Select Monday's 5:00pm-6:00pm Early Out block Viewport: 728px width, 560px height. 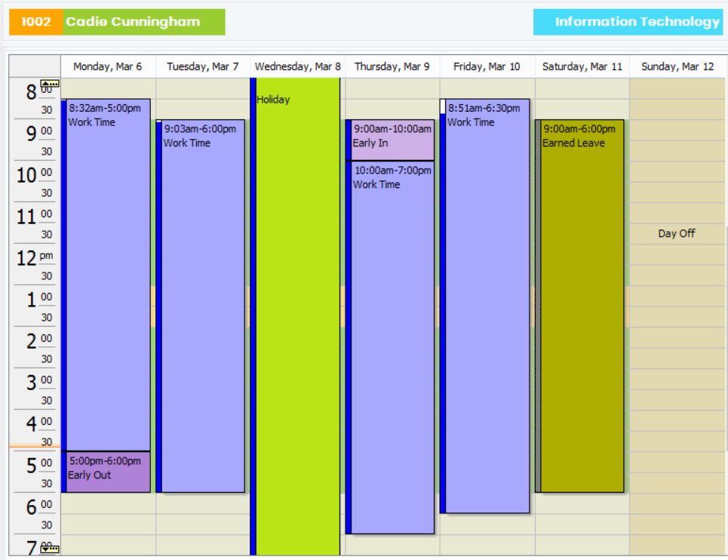click(x=108, y=472)
